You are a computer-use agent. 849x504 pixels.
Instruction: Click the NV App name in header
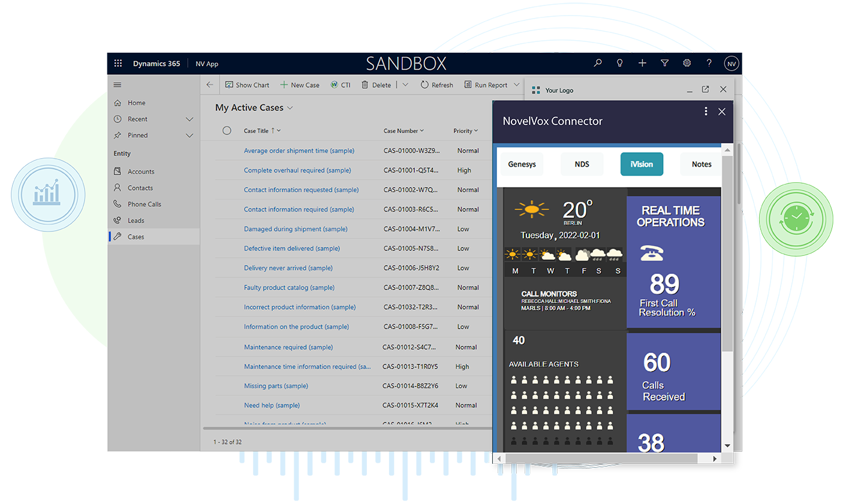point(207,64)
